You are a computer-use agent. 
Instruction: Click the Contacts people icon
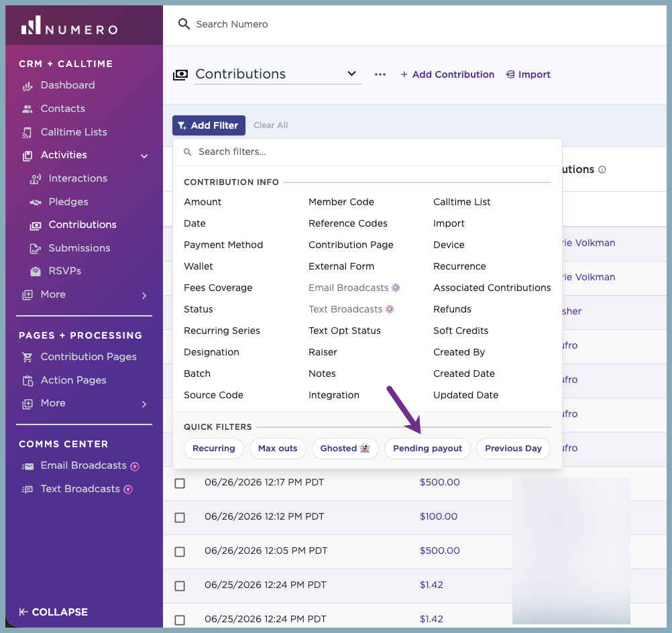pos(27,109)
